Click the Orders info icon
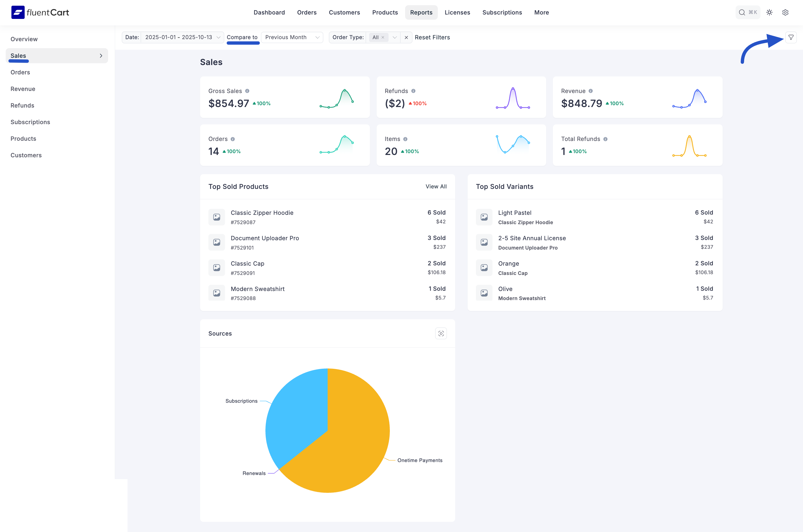803x532 pixels. pos(233,139)
